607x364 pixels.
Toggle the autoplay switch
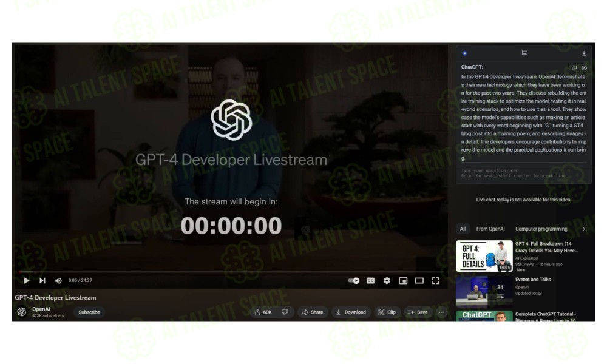coord(353,280)
